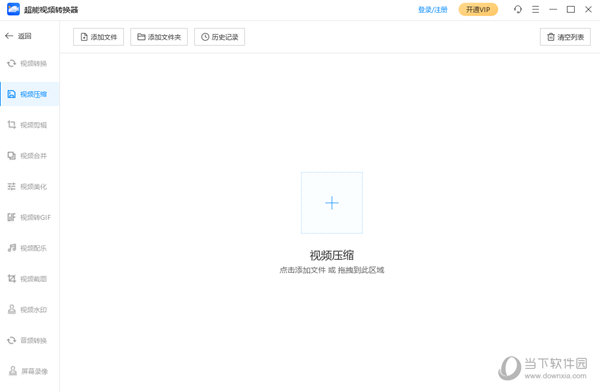
Task: Open the 屏幕录像 screen recorder
Action: click(x=29, y=371)
